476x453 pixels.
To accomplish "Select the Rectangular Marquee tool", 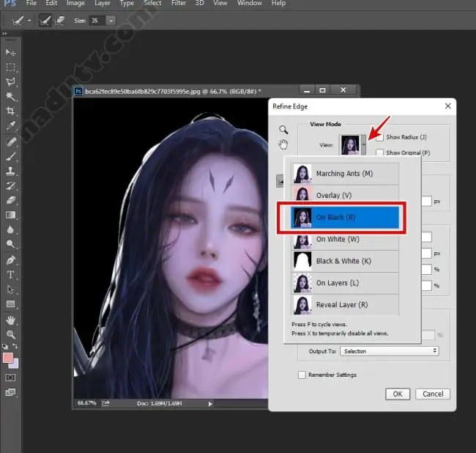I will (x=11, y=67).
